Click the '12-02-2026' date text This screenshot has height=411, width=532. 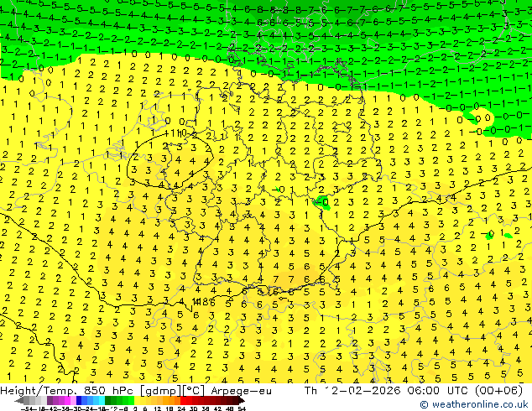pos(362,391)
